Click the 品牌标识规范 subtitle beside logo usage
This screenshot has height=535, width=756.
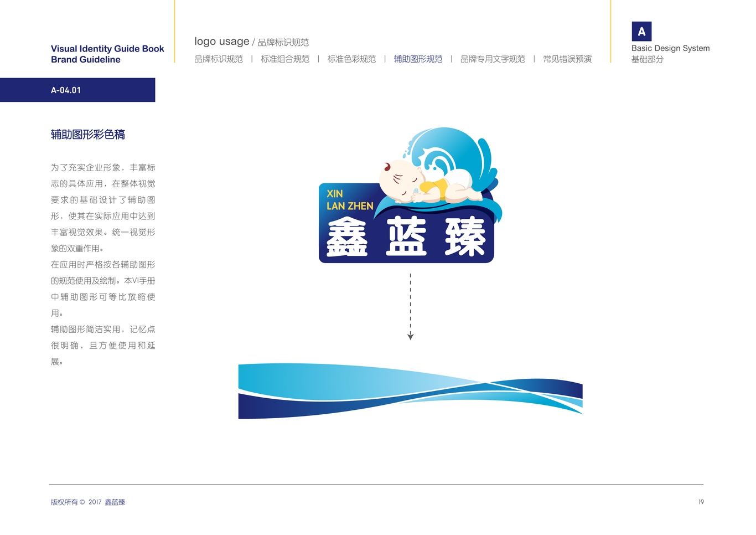point(283,42)
